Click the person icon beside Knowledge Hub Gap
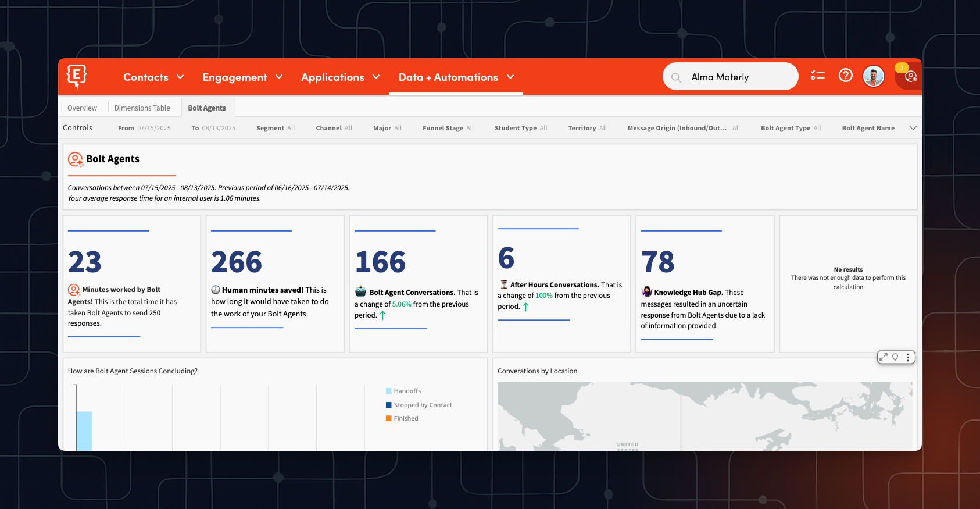The width and height of the screenshot is (980, 509). pyautogui.click(x=646, y=291)
